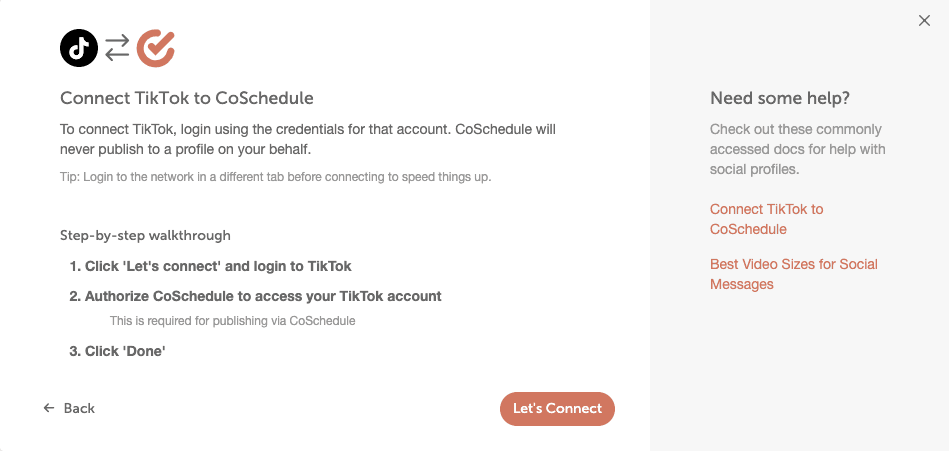The image size is (949, 451).
Task: Click the paragraph starting 'To connect TikTok, login'
Action: [308, 139]
